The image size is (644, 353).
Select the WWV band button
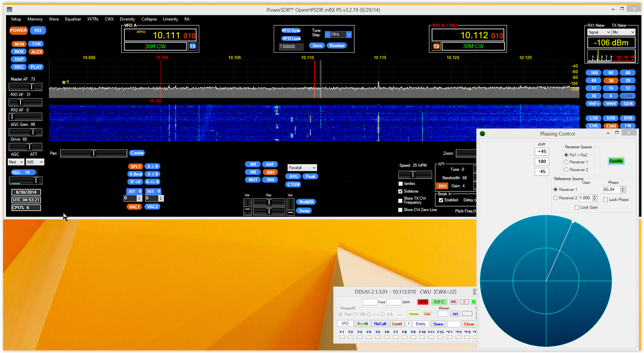point(611,103)
